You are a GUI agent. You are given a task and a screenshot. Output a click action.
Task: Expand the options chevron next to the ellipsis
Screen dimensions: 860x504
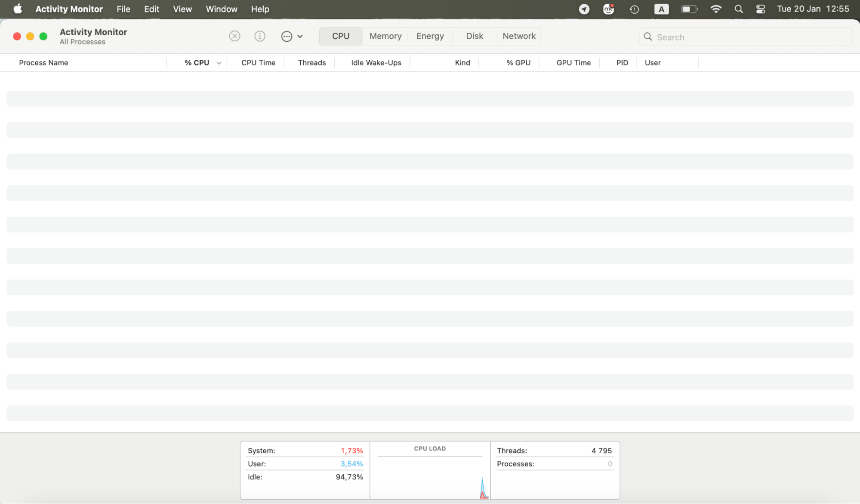click(300, 36)
